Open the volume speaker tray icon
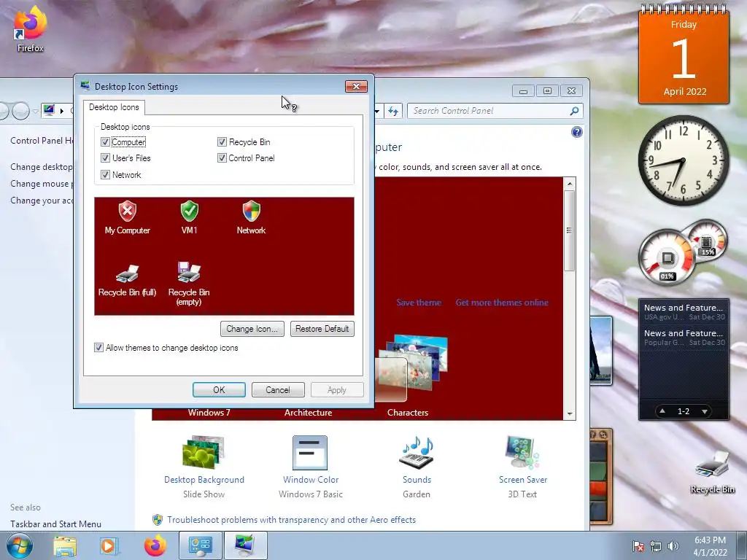Image resolution: width=747 pixels, height=560 pixels. pos(673,546)
